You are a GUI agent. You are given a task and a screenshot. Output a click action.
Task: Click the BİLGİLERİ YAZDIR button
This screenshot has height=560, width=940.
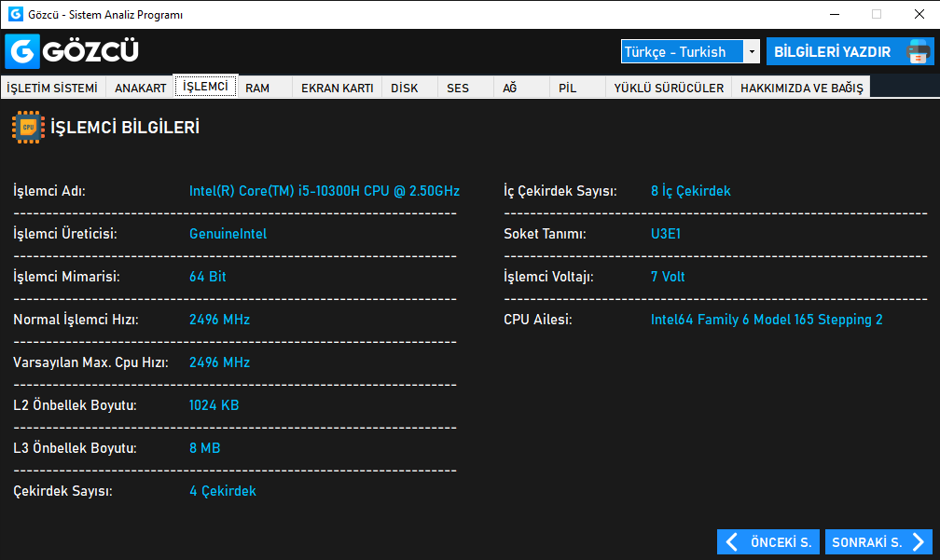click(x=850, y=51)
